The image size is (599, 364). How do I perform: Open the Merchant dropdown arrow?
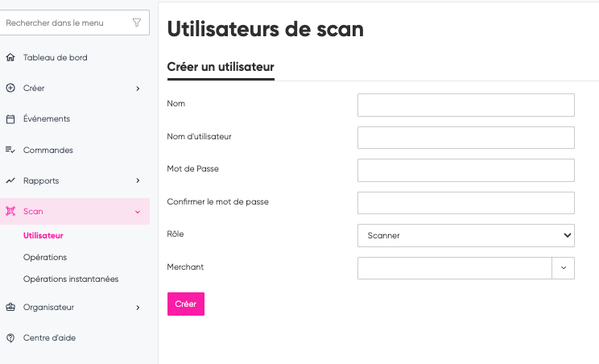click(563, 268)
